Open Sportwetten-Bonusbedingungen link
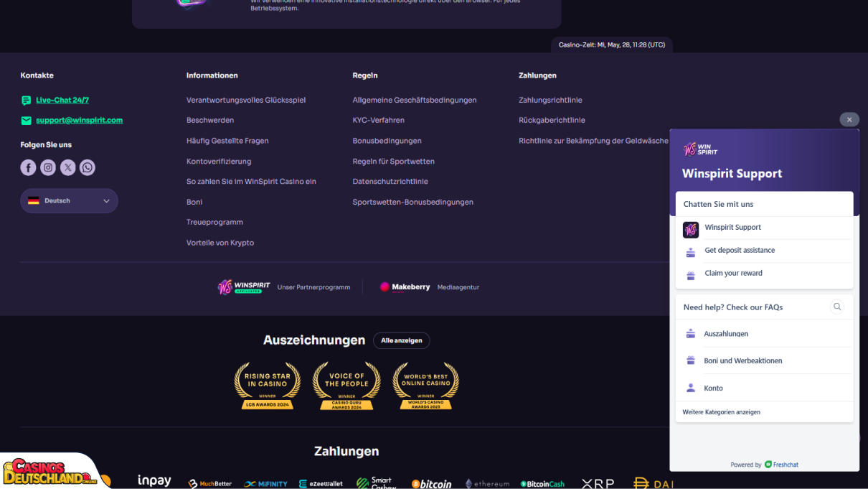Viewport: 868px width, 489px height. (x=412, y=202)
